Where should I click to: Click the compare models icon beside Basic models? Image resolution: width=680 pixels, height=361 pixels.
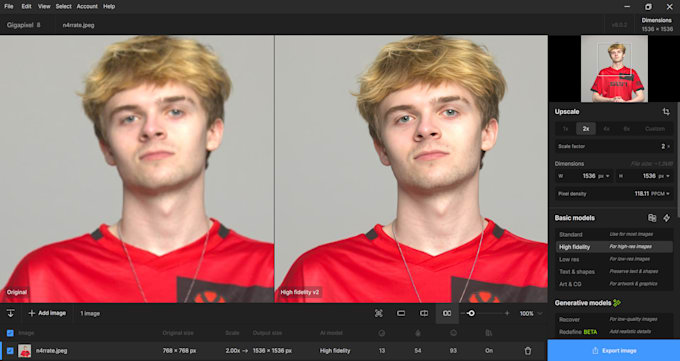pyautogui.click(x=652, y=218)
